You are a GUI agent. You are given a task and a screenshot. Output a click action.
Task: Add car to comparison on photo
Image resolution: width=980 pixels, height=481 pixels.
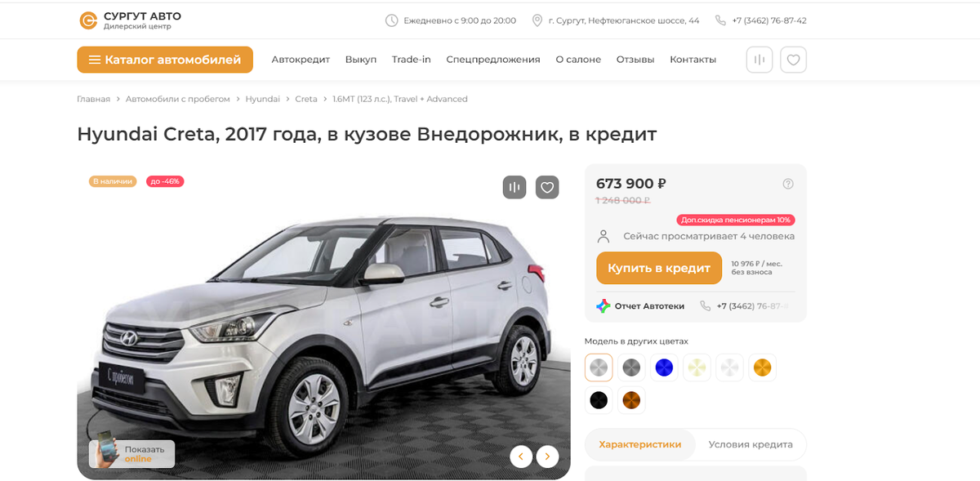(x=514, y=187)
